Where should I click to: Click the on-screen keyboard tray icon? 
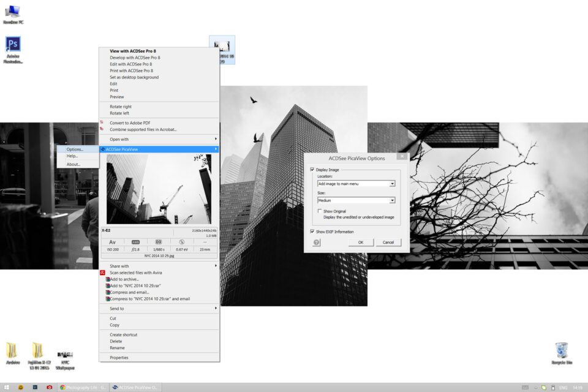(x=525, y=388)
